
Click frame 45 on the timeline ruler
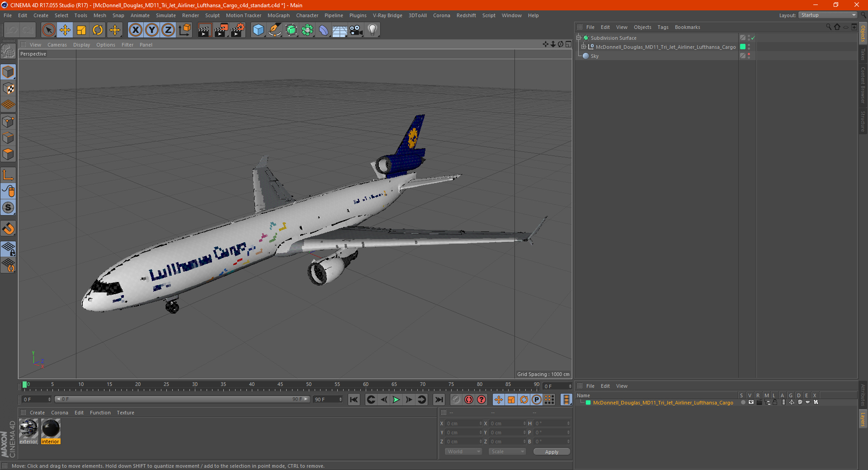pos(280,385)
